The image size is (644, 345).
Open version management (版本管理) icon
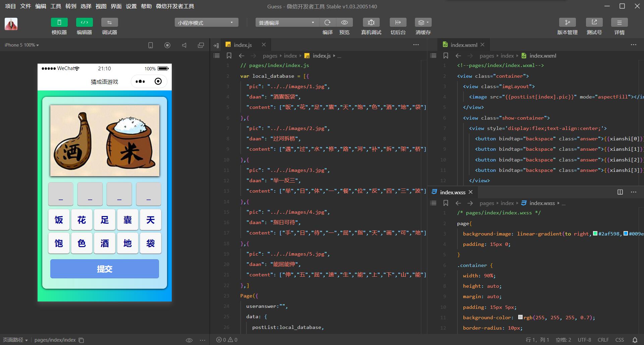coord(567,22)
